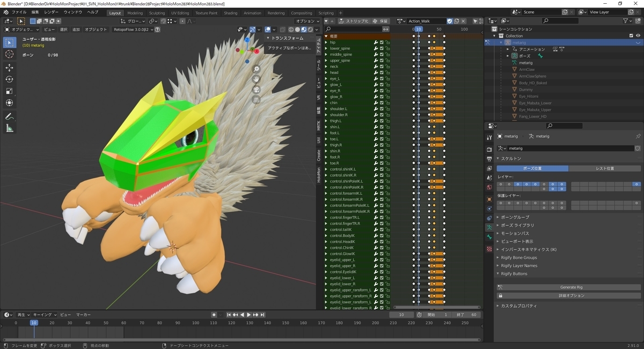Screen dimensions: 644x349
Task: Toggle the Action_Walk fake user shield
Action: (450, 21)
